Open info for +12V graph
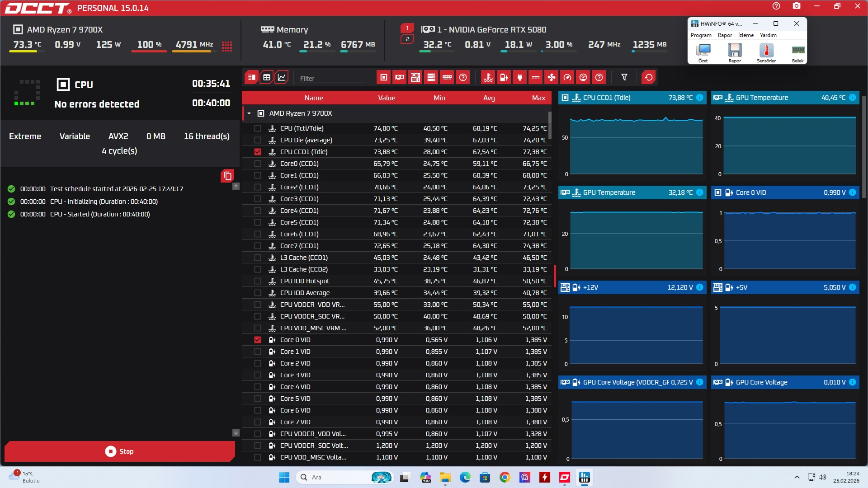This screenshot has height=488, width=868. (x=699, y=287)
